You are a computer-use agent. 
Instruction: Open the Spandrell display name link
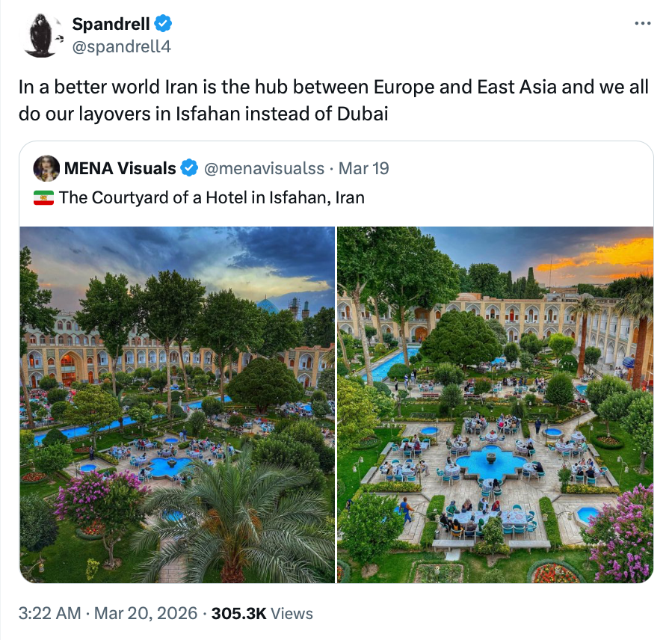[x=111, y=25]
